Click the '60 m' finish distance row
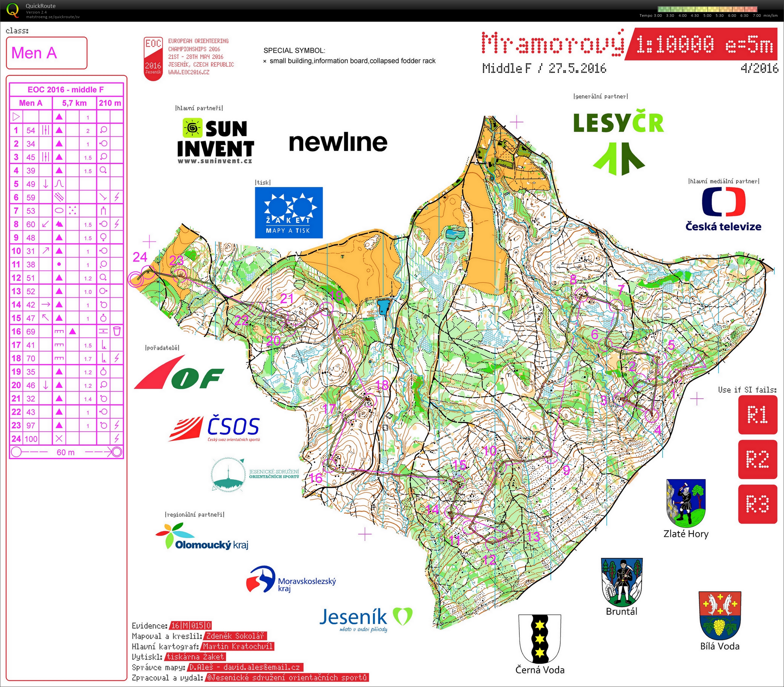The height and width of the screenshot is (687, 784). (x=66, y=452)
